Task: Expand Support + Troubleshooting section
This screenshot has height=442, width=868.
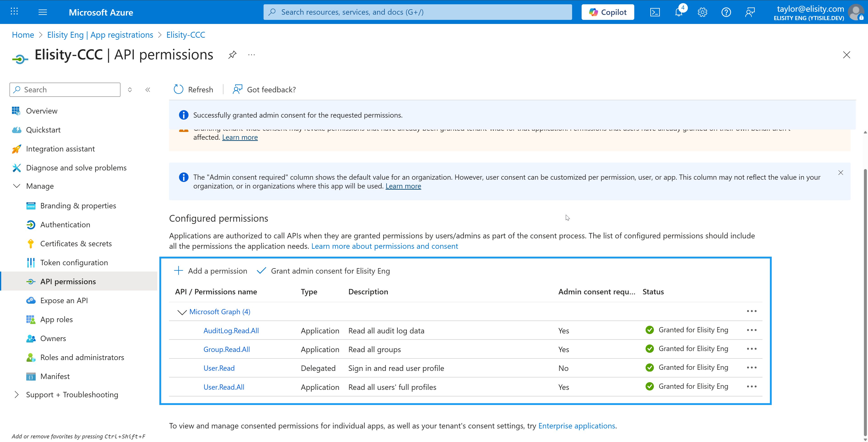Action: pyautogui.click(x=17, y=395)
